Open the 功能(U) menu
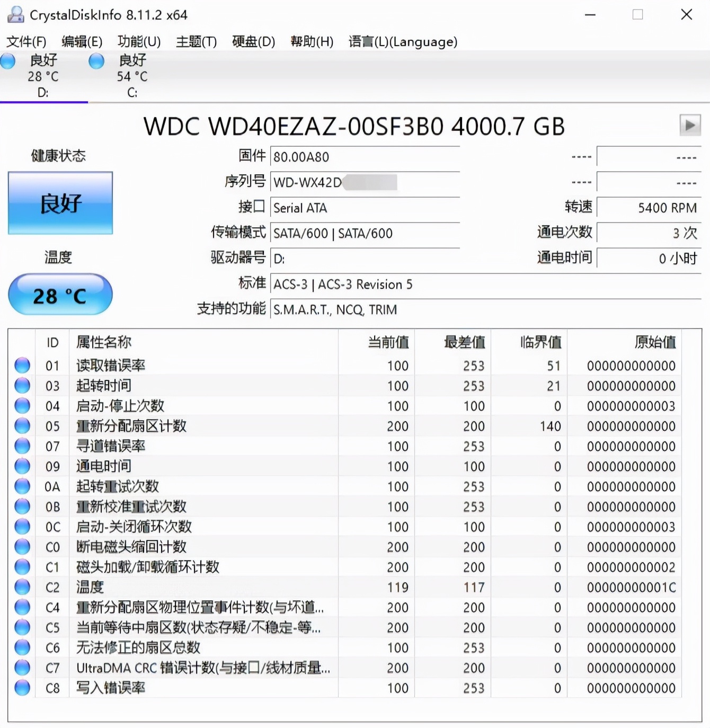Screen dimensions: 710x728 [139, 42]
